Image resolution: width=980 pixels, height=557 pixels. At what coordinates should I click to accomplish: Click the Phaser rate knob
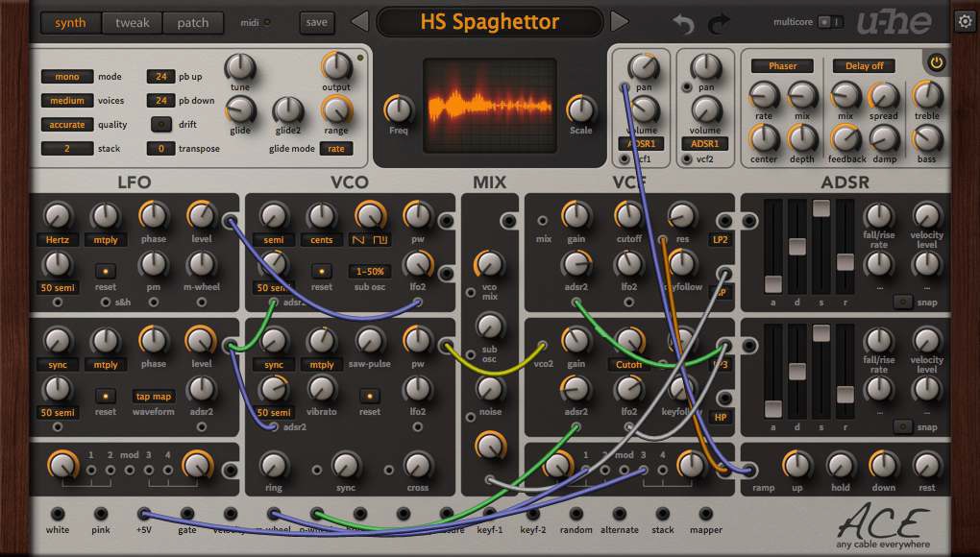click(x=763, y=95)
